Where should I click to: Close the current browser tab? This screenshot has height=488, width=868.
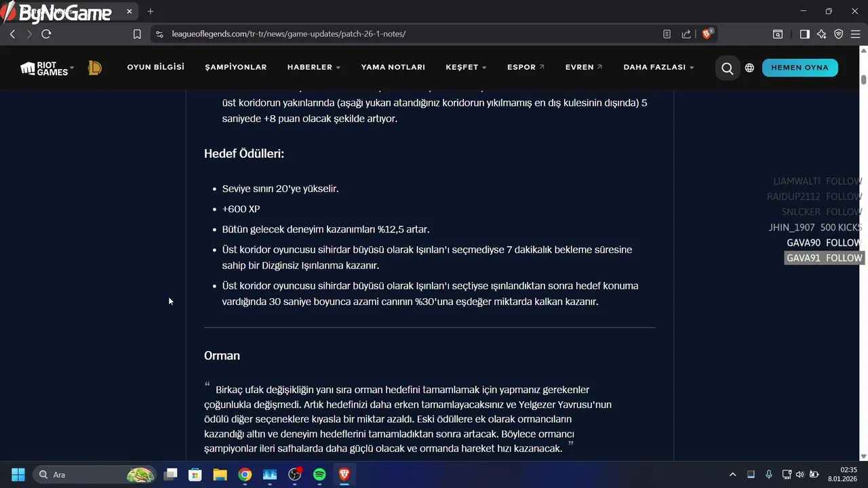pos(129,12)
